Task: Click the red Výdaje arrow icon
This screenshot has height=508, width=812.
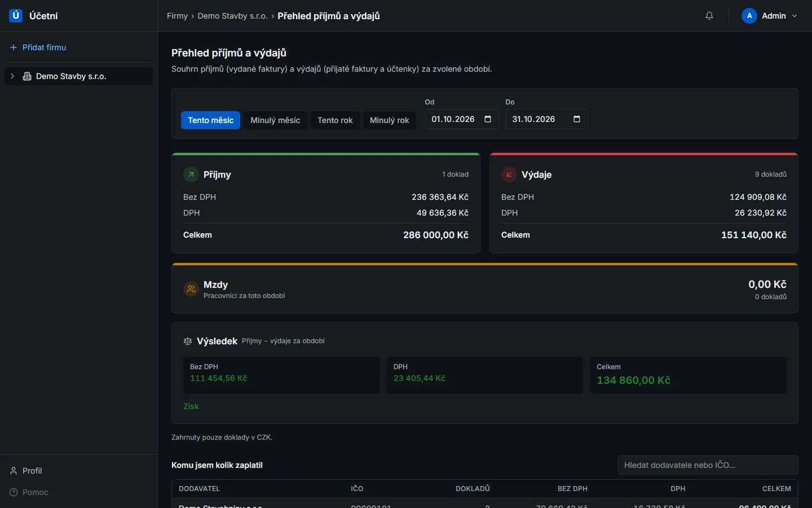Action: pos(509,174)
